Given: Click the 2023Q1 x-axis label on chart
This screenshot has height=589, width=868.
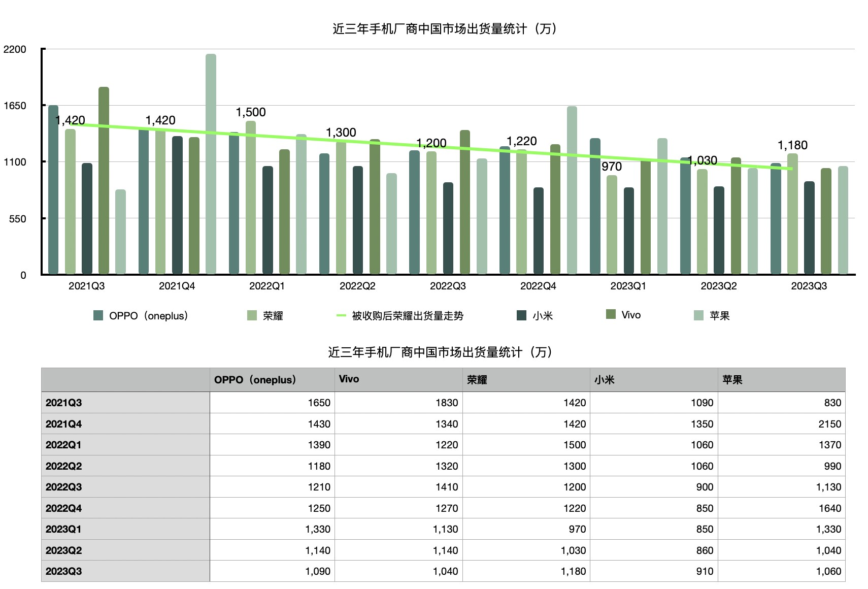Looking at the screenshot, I should [628, 286].
